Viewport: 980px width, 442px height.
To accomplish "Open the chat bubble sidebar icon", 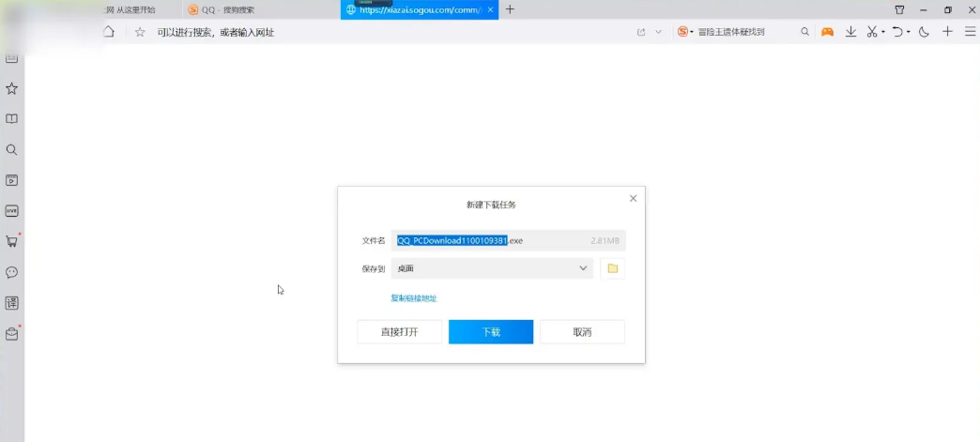I will pyautogui.click(x=12, y=272).
